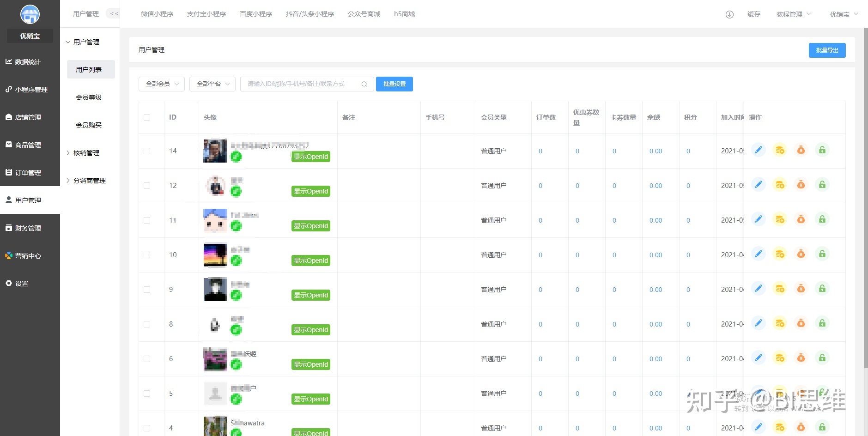Expand the 核销管理 submenu
The height and width of the screenshot is (436, 868).
point(86,153)
